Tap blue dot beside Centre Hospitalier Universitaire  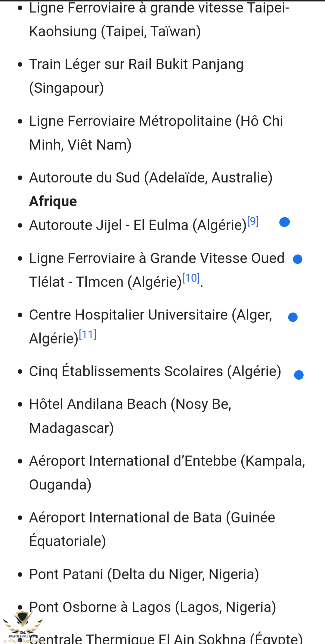pos(293,317)
